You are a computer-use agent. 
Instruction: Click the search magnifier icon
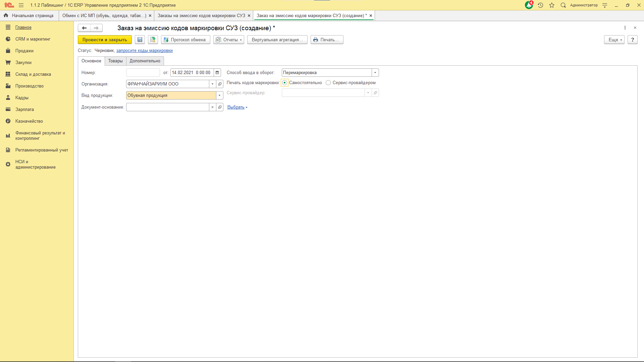pos(563,5)
